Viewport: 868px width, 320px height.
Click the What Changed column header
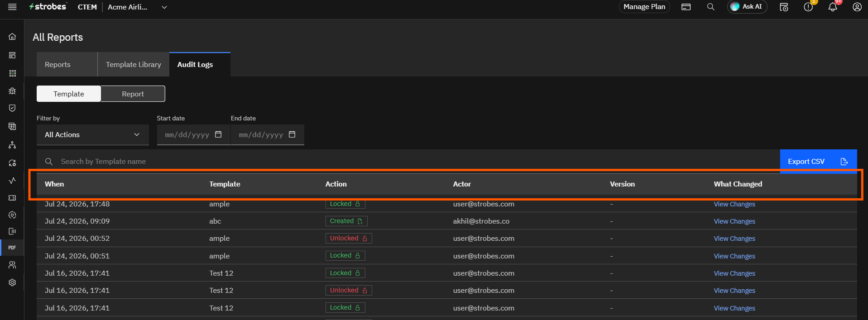pyautogui.click(x=738, y=184)
